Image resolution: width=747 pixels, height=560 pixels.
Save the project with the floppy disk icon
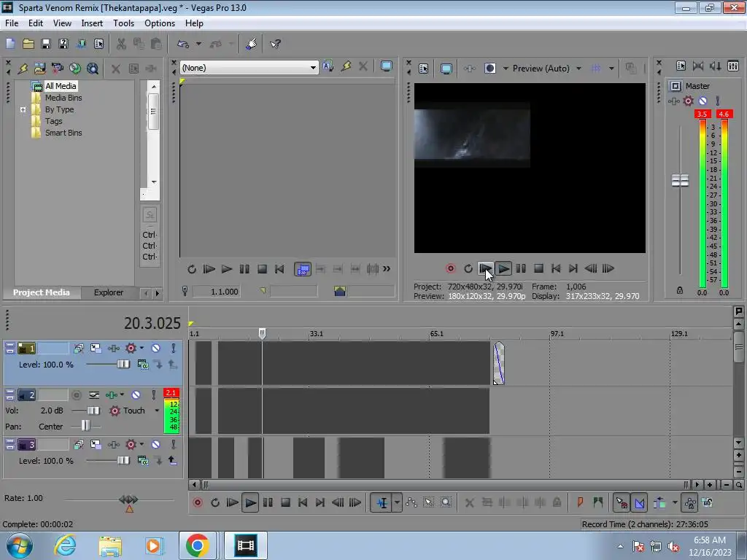(x=46, y=44)
